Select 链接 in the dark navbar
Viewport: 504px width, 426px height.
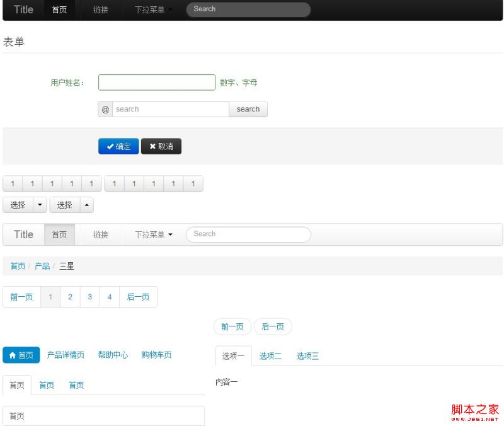101,10
